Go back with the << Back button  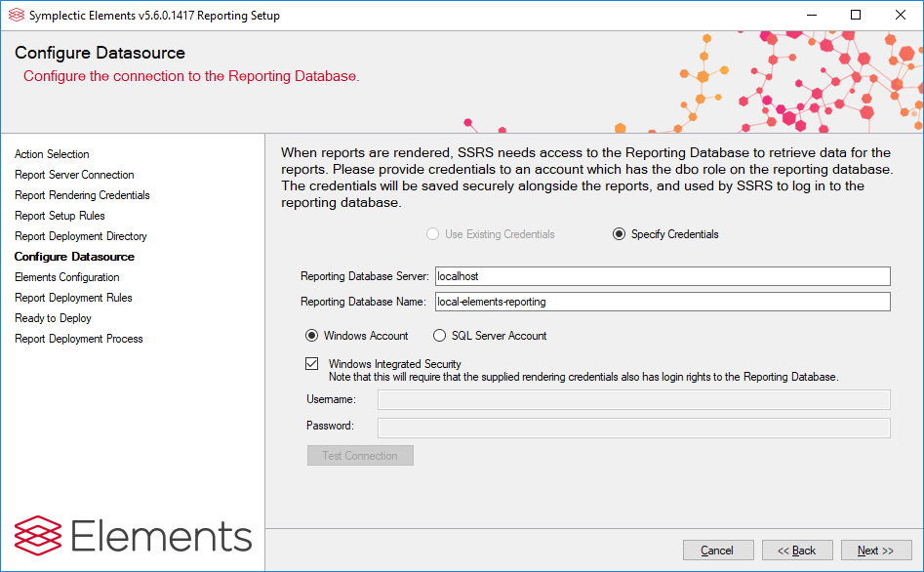pos(797,551)
